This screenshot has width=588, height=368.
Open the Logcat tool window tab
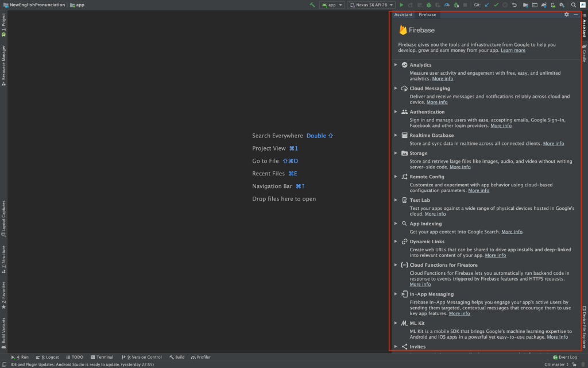[x=47, y=357]
